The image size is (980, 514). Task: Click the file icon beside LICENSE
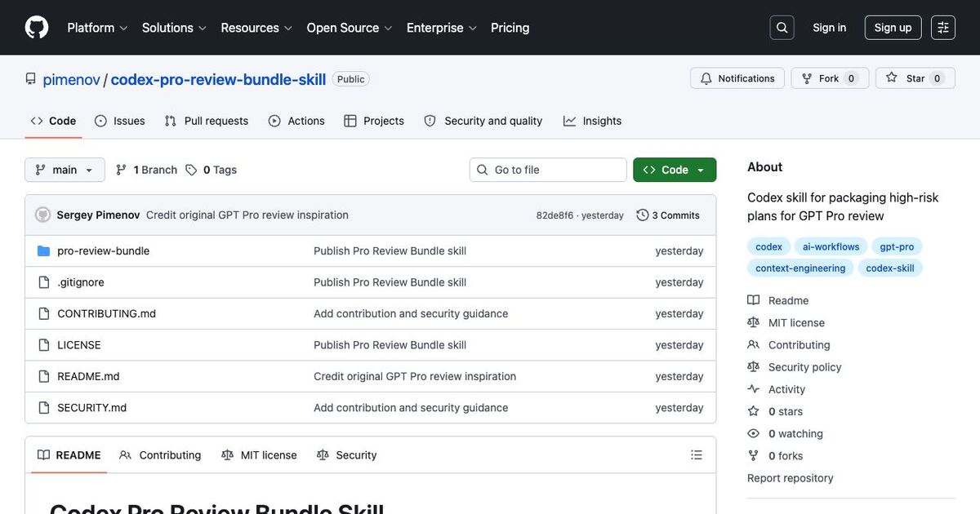(44, 345)
